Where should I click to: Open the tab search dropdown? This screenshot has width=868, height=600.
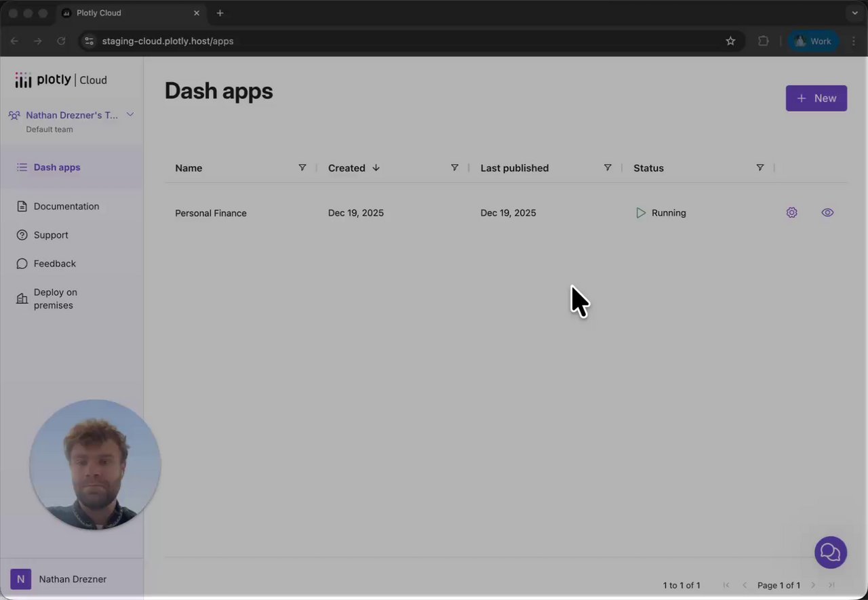854,13
